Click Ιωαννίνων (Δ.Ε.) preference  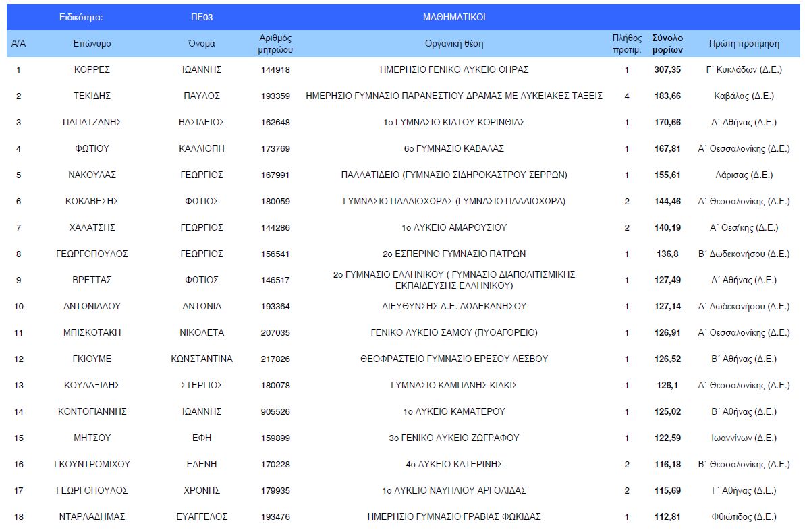tap(744, 438)
